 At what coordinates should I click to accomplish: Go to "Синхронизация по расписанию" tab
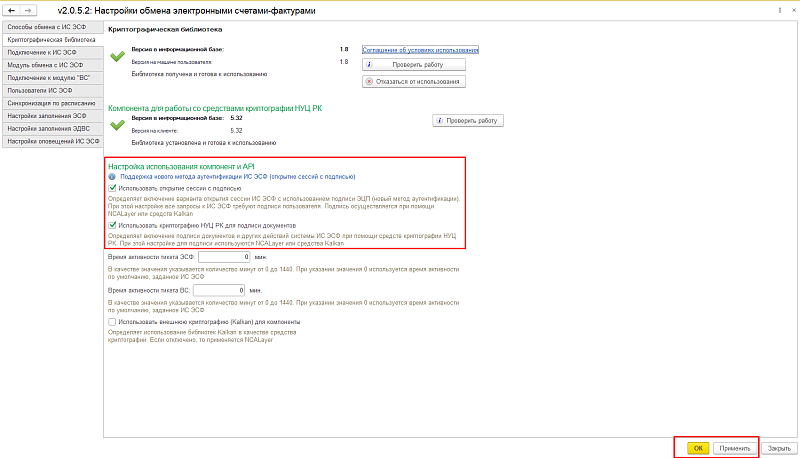[x=52, y=103]
